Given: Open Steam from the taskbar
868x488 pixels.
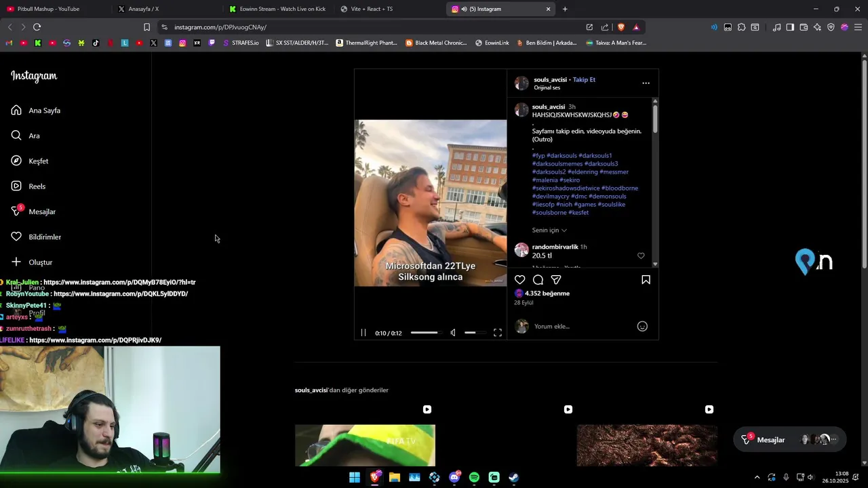Looking at the screenshot, I should pyautogui.click(x=514, y=477).
